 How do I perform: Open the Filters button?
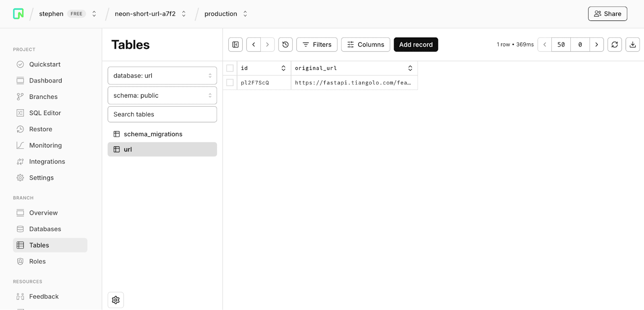click(317, 45)
